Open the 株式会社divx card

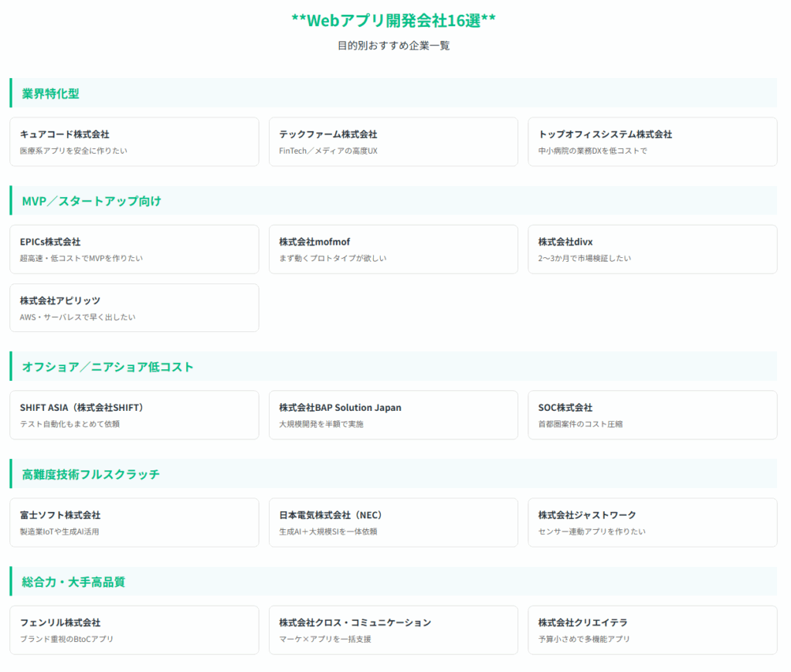(652, 249)
